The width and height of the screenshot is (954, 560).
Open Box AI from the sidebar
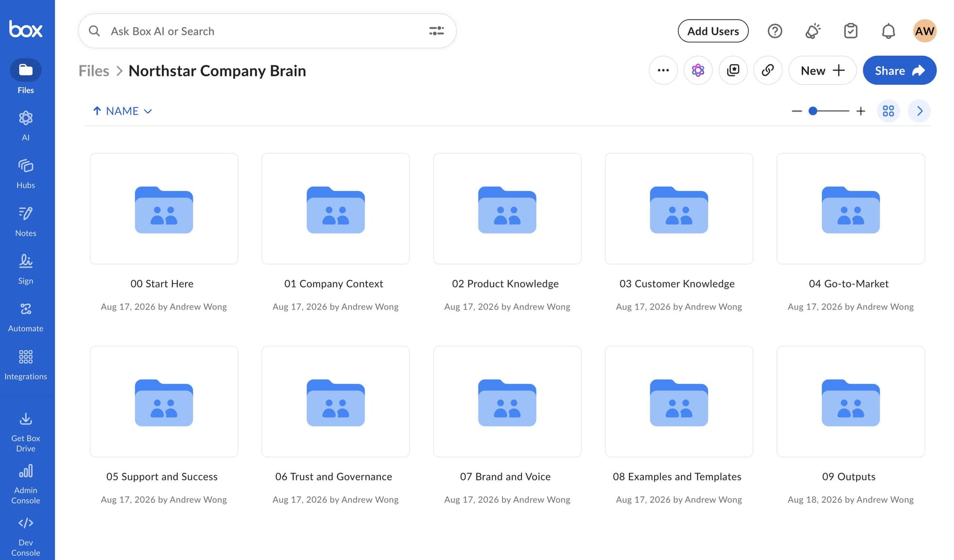(25, 126)
